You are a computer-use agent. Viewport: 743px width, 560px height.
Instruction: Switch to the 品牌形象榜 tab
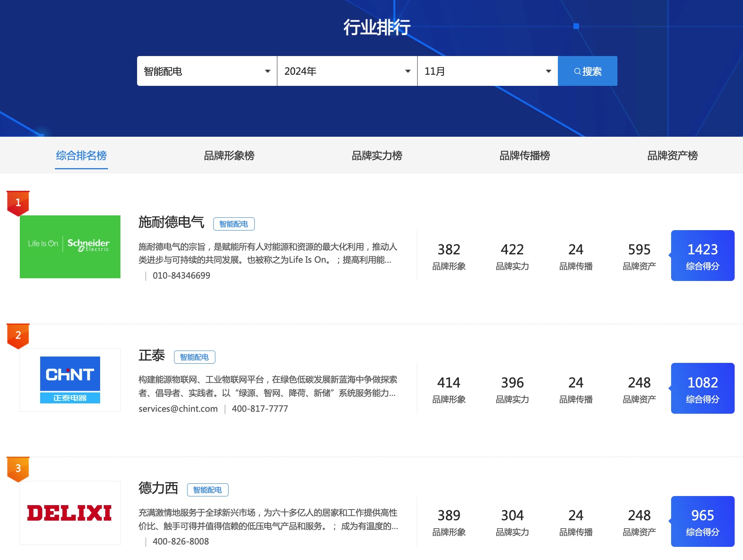click(x=229, y=155)
